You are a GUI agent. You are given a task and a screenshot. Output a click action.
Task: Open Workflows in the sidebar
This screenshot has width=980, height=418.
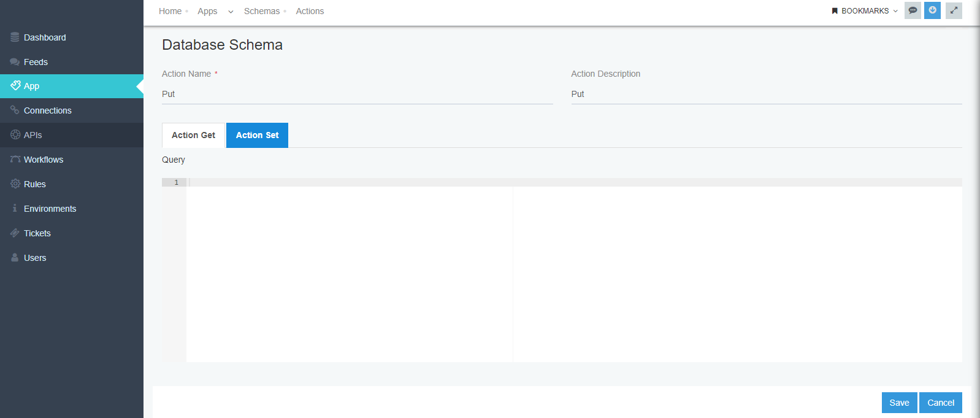pos(72,160)
